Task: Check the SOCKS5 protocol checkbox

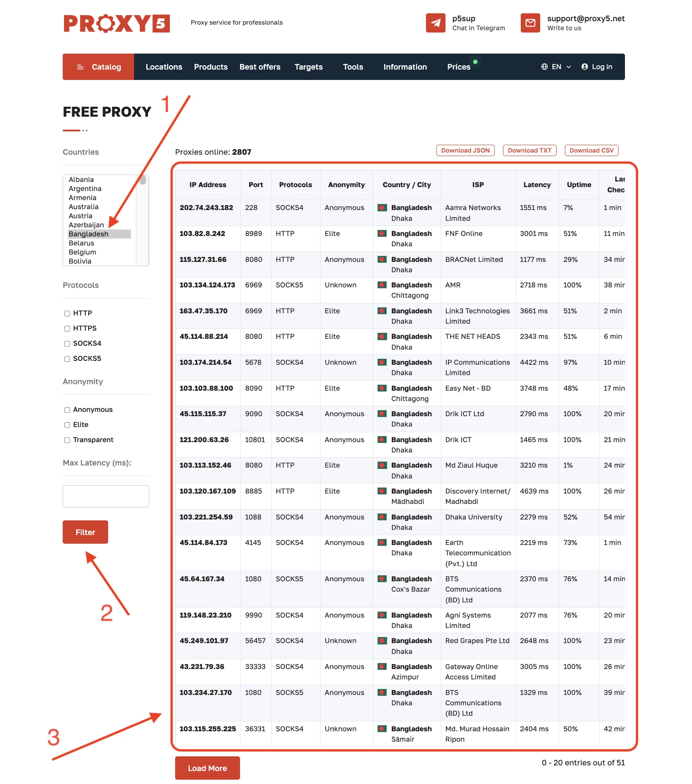Action: click(67, 359)
